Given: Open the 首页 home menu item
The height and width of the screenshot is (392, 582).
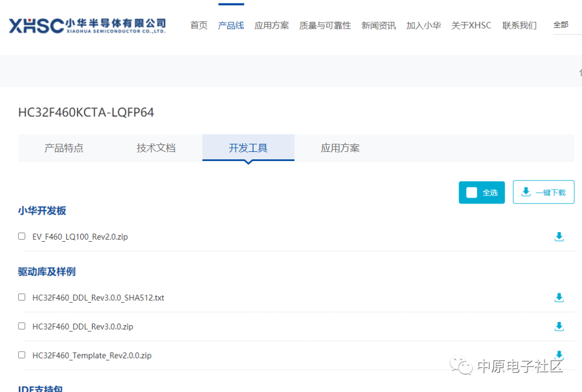Looking at the screenshot, I should tap(199, 25).
